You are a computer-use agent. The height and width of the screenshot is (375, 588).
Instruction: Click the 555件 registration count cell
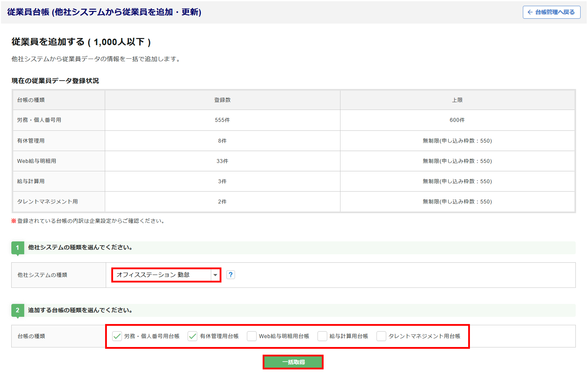tap(222, 120)
